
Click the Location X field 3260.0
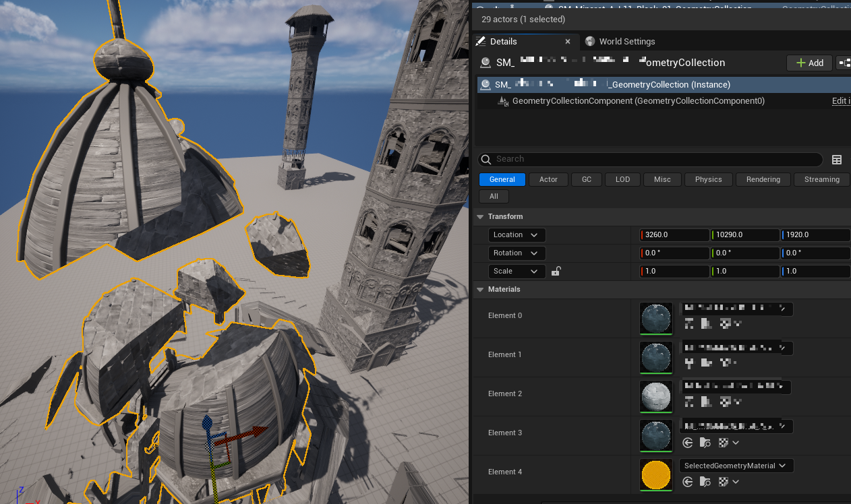coord(674,234)
